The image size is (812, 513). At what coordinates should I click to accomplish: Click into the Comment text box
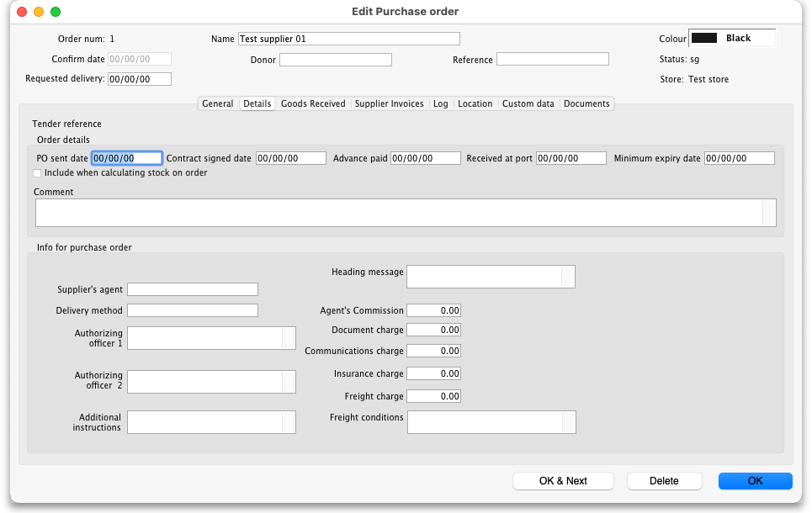coord(399,213)
